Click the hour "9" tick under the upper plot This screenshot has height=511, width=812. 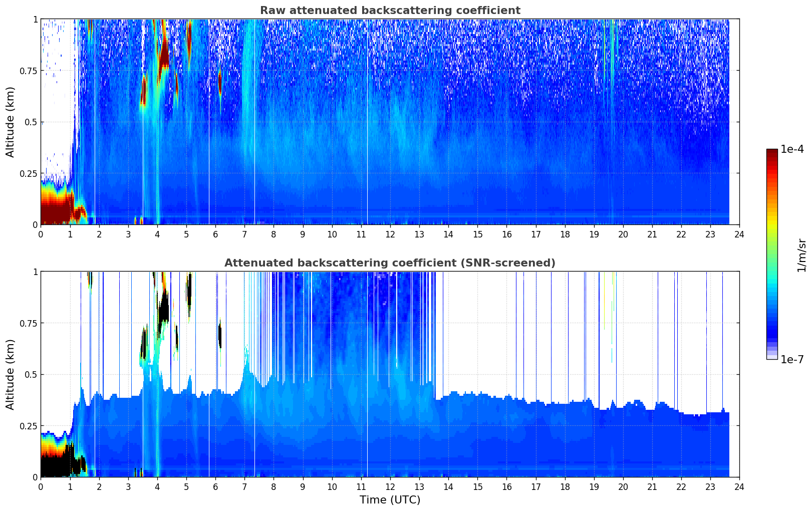tap(303, 234)
